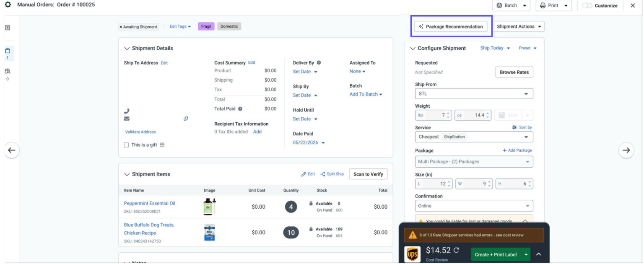Image resolution: width=644 pixels, height=264 pixels.
Task: Expand the rate panel chevron up
Action: pyautogui.click(x=539, y=254)
